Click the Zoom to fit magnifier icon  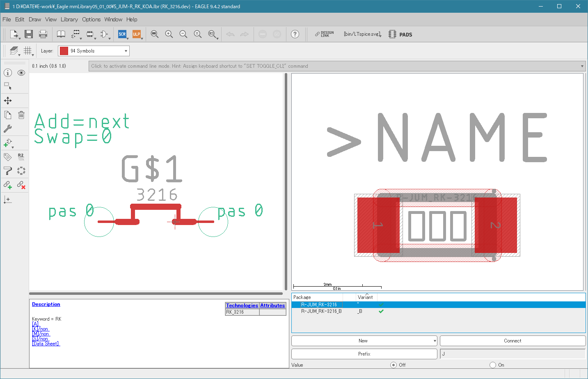pos(155,34)
